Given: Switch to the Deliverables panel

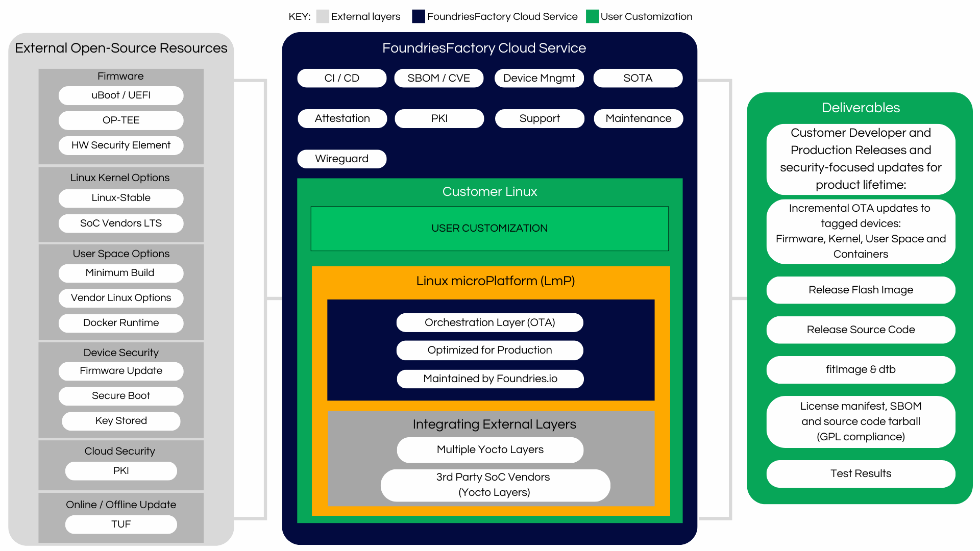Looking at the screenshot, I should [861, 108].
